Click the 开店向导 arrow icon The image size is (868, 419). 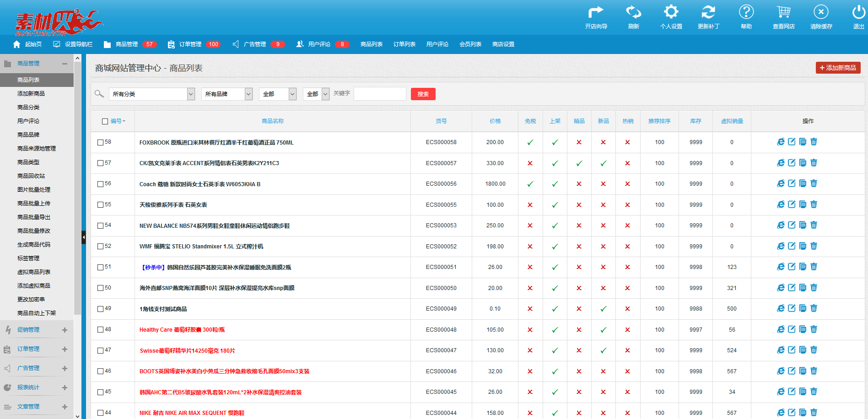(596, 11)
